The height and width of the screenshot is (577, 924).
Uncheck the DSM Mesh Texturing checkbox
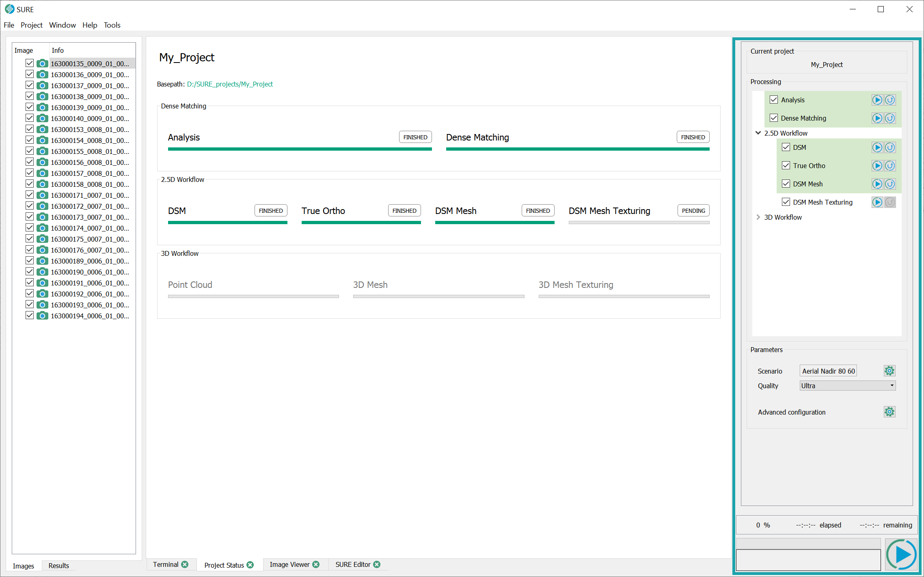(x=786, y=202)
